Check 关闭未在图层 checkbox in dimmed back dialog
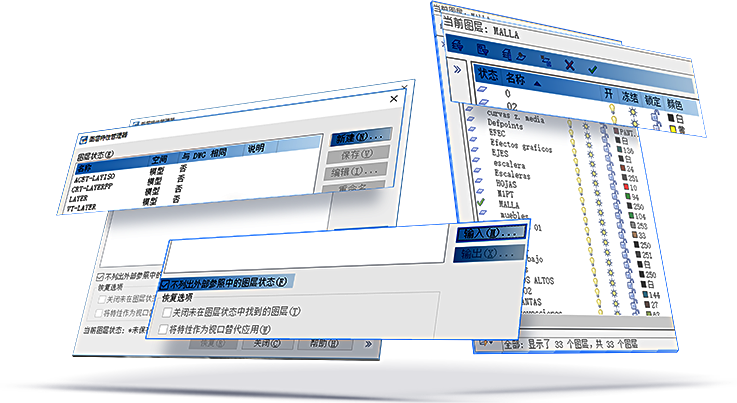This screenshot has width=737, height=403. click(x=101, y=299)
